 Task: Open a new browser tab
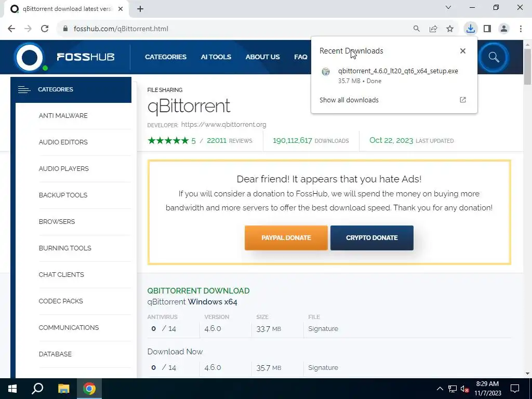point(140,9)
